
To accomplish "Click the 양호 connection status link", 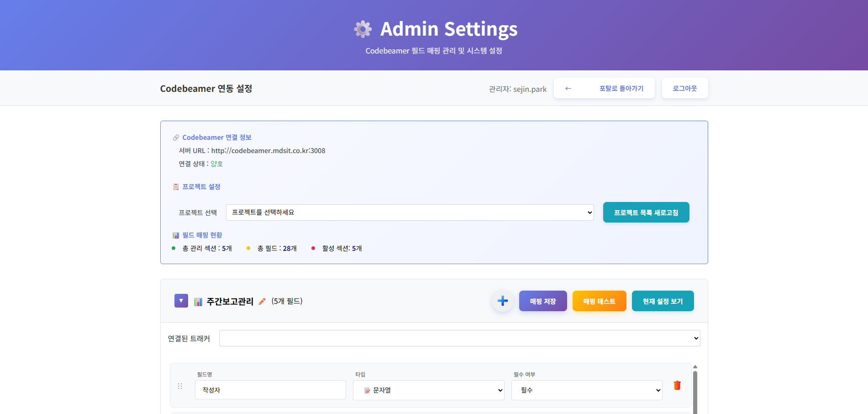I will coord(217,164).
